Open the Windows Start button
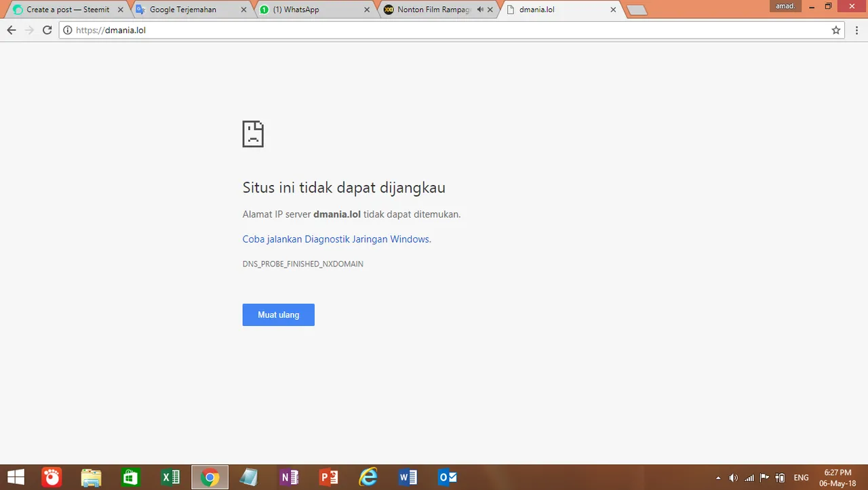Image resolution: width=868 pixels, height=490 pixels. coord(16,477)
